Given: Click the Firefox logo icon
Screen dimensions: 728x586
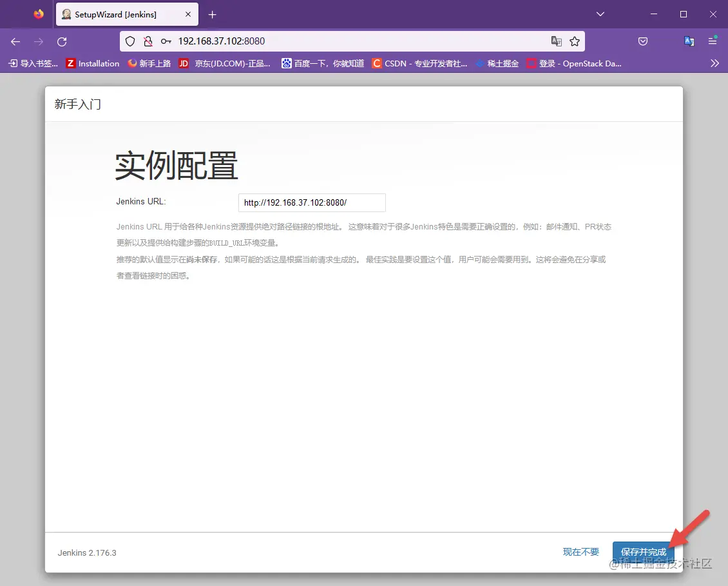Looking at the screenshot, I should 39,14.
